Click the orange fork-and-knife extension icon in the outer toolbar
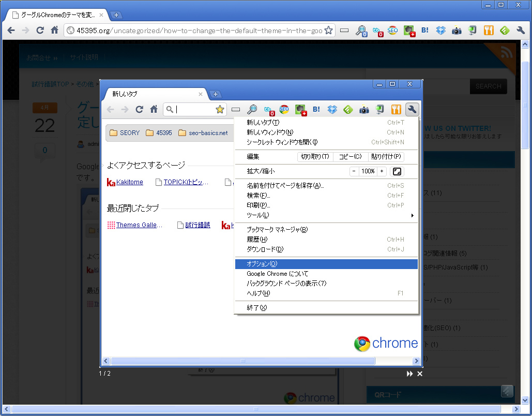Image resolution: width=532 pixels, height=416 pixels. tap(489, 31)
